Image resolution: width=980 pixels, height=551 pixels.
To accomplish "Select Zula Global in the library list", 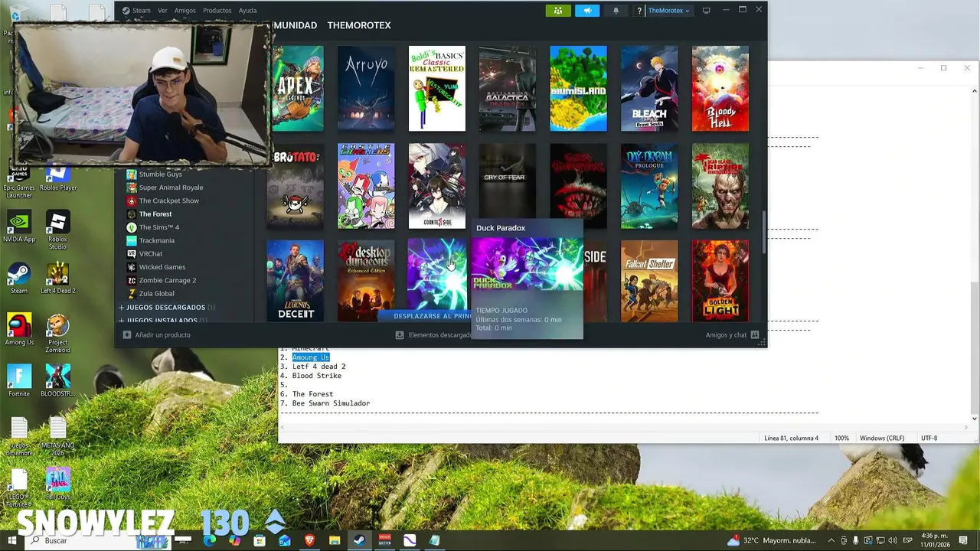I will point(156,293).
